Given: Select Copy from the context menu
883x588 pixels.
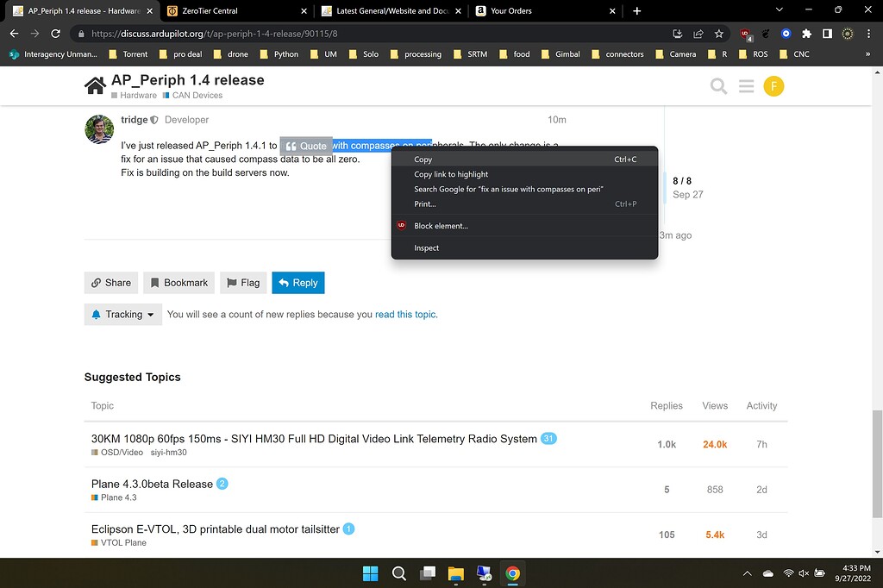Looking at the screenshot, I should tap(423, 159).
